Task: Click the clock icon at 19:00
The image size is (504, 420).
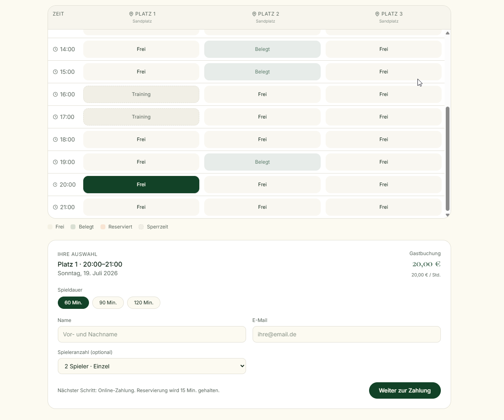Action: pyautogui.click(x=55, y=162)
